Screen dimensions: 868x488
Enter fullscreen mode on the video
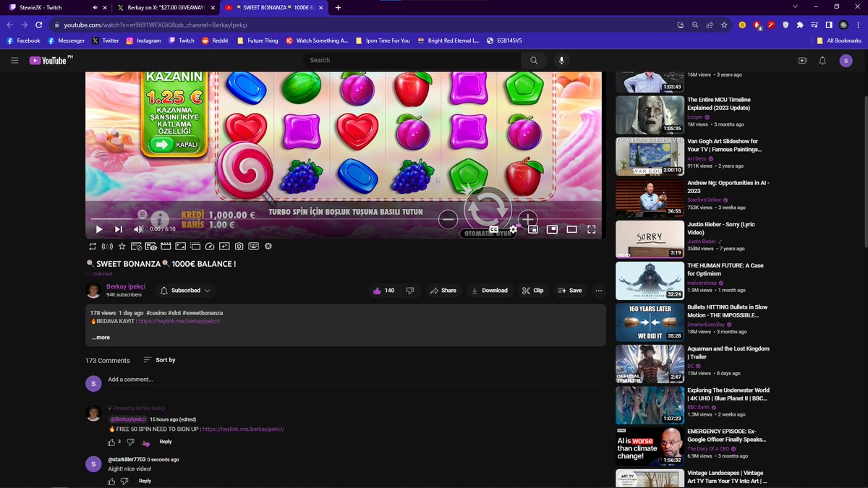[x=591, y=229]
